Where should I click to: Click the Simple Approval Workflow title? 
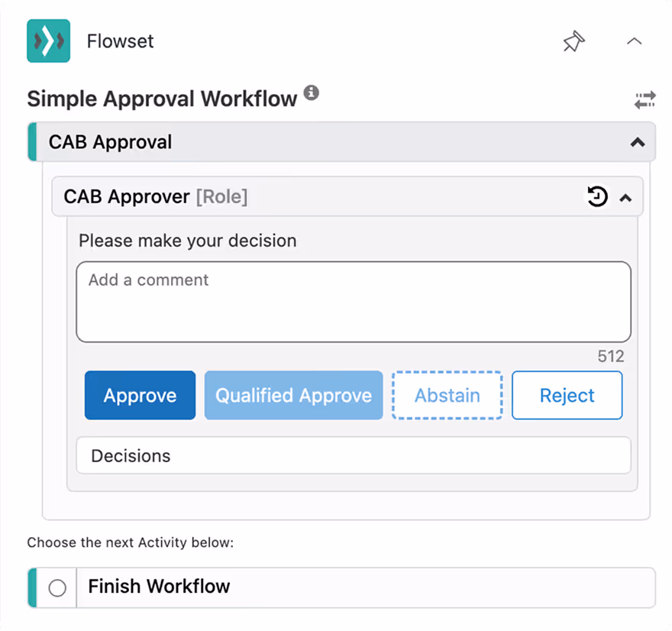(x=162, y=99)
